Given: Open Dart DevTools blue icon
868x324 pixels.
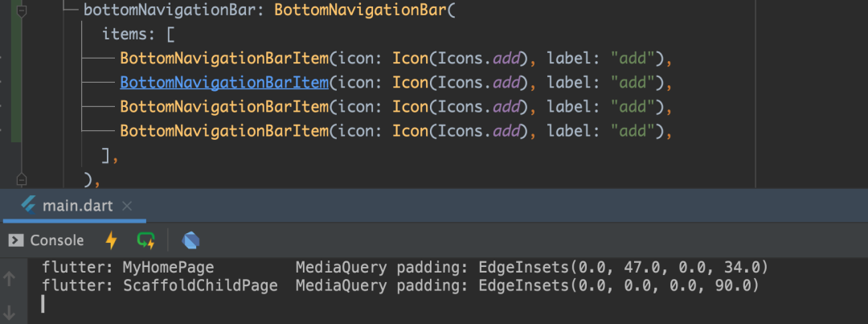Looking at the screenshot, I should coord(190,240).
